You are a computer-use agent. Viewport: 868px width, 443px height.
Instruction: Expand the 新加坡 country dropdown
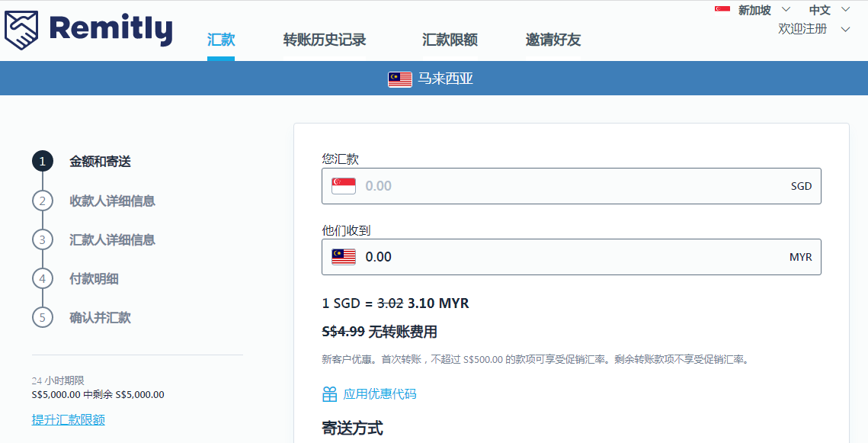pos(786,10)
